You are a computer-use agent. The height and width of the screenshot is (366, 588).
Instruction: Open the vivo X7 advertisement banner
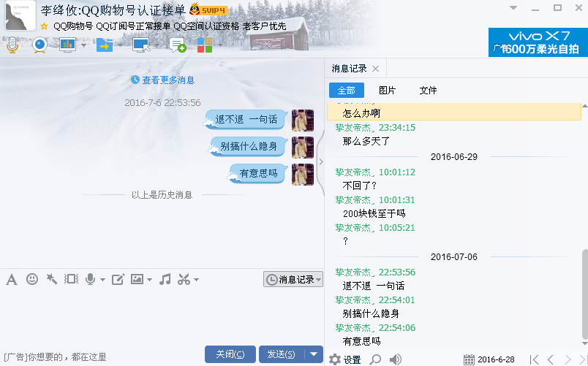click(x=538, y=42)
